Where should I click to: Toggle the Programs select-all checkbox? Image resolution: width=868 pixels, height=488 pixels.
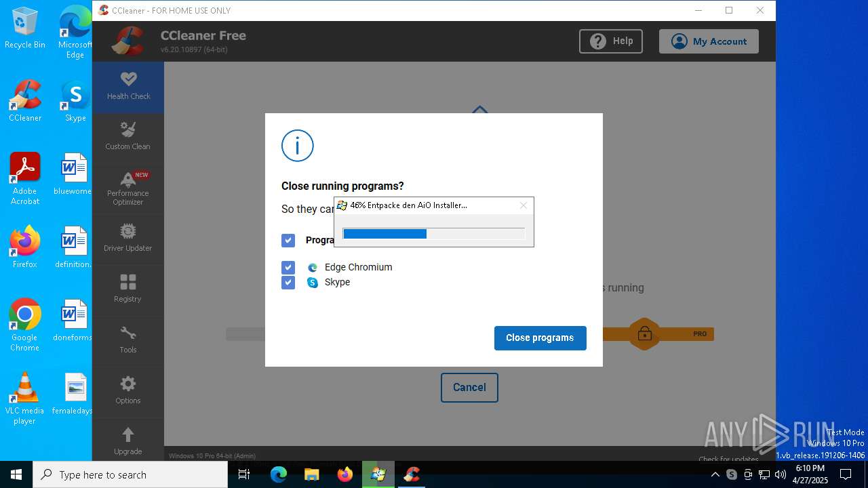point(288,240)
